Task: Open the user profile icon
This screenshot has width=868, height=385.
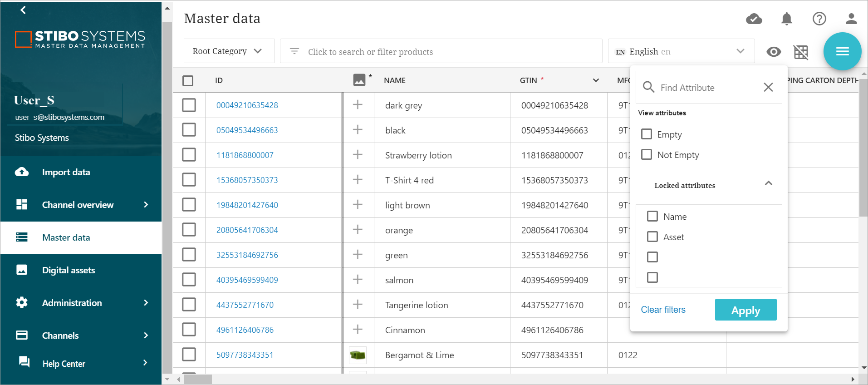Action: click(851, 19)
